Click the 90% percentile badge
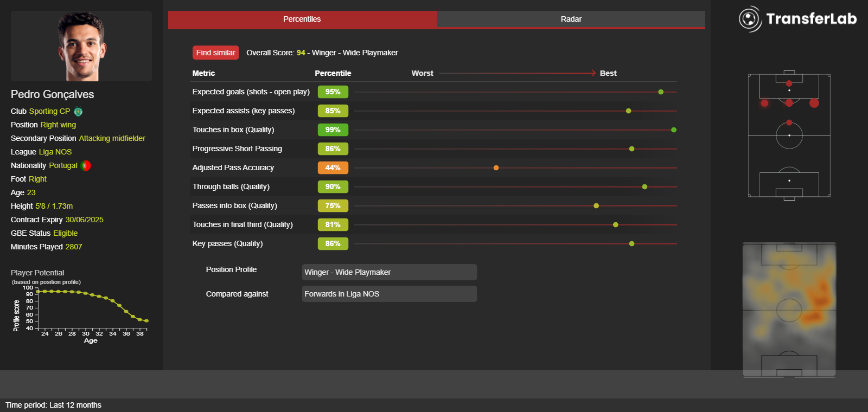The height and width of the screenshot is (412, 868). (x=333, y=187)
